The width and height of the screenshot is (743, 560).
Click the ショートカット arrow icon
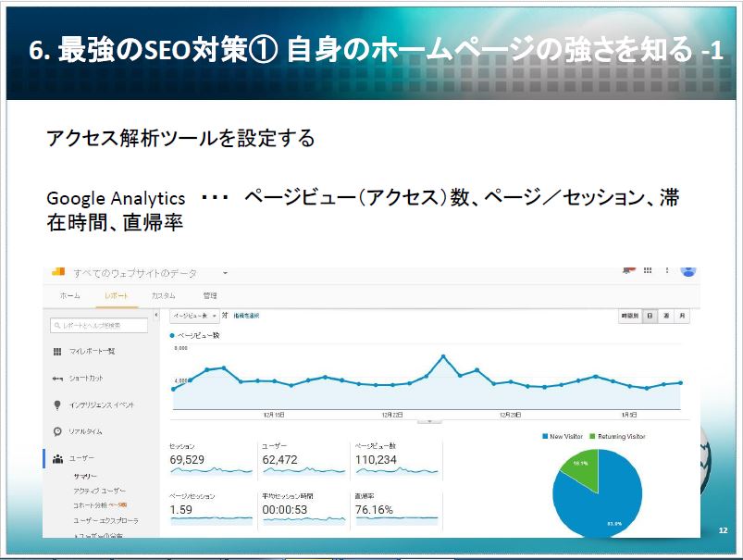[x=57, y=379]
